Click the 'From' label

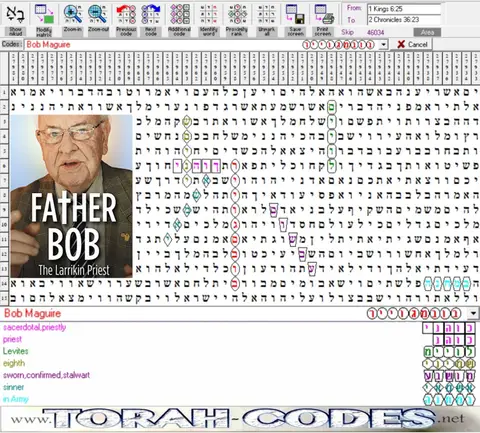pyautogui.click(x=354, y=8)
